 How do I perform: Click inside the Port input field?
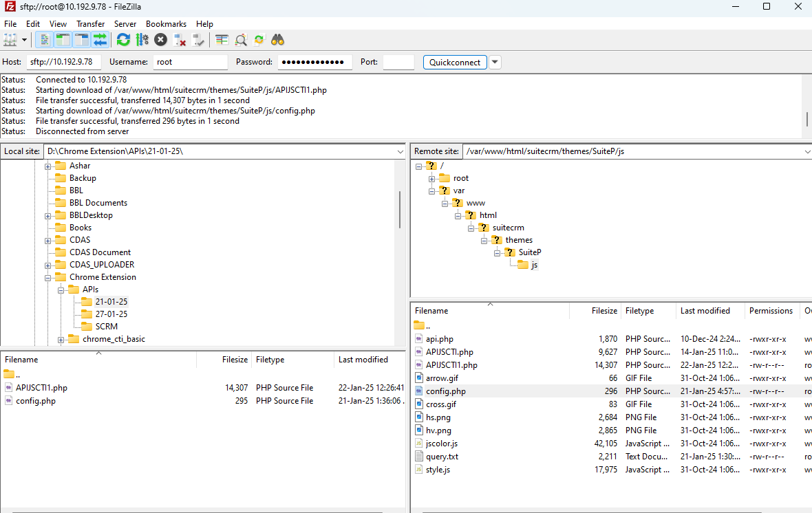[398, 62]
